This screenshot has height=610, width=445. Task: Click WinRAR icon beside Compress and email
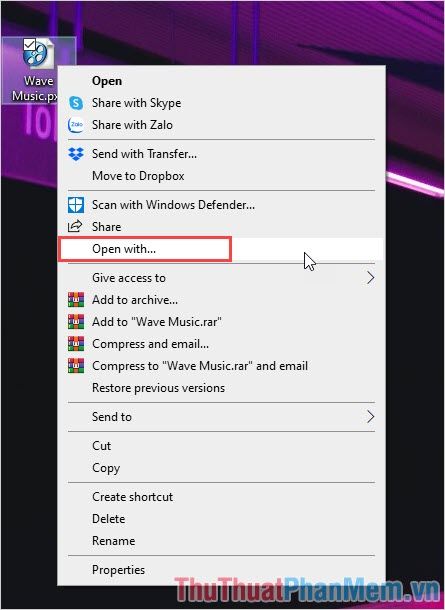[76, 344]
